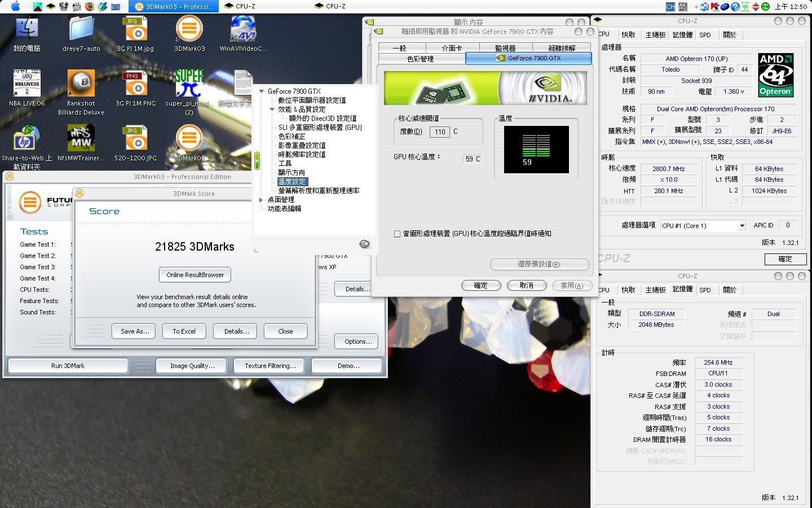This screenshot has width=812, height=508.
Task: Select 色彩補正 in the NVIDIA tree
Action: 292,137
